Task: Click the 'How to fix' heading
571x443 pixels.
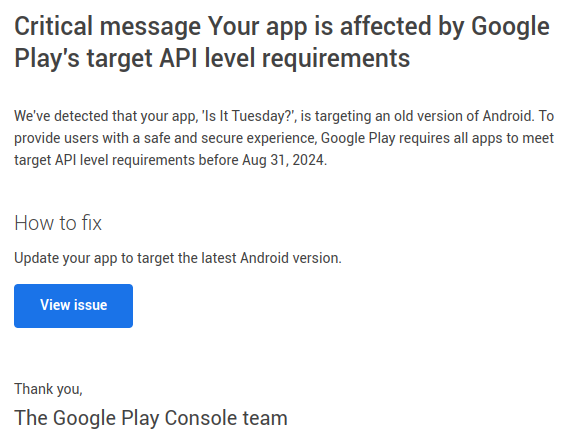Action: 58,223
